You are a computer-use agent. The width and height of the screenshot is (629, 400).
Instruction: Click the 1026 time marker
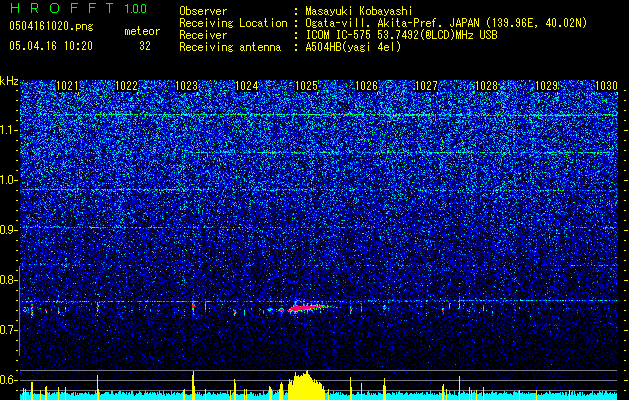pyautogui.click(x=367, y=86)
